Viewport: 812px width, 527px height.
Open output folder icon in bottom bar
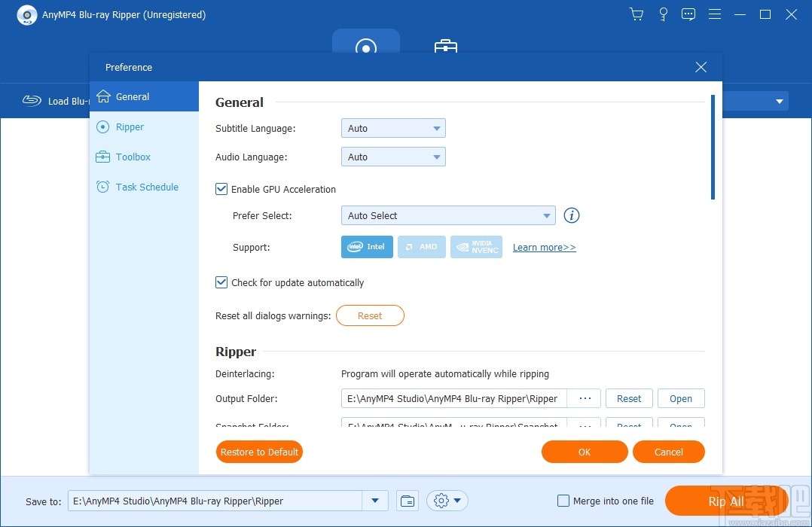[x=408, y=501]
